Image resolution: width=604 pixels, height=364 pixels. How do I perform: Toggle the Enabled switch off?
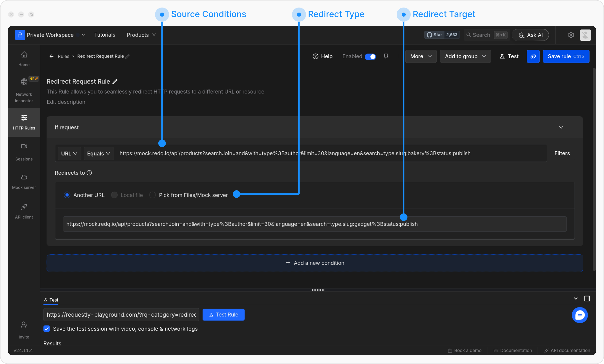370,57
